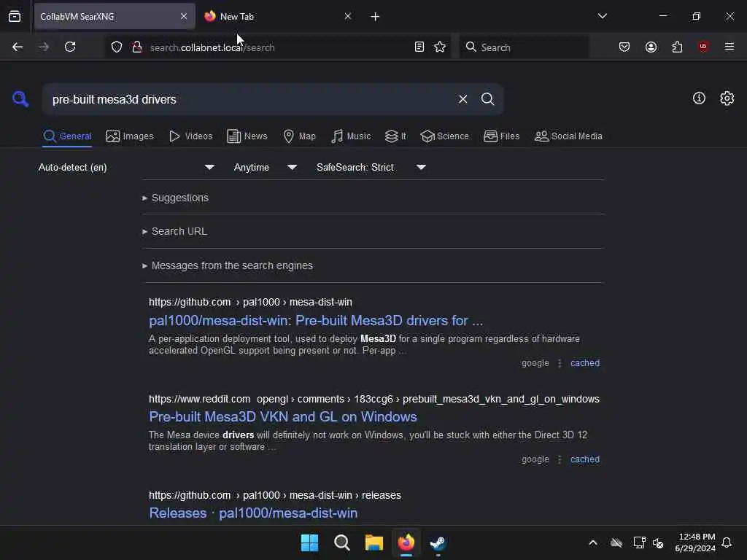Open the Pocket save icon
The image size is (747, 560).
pos(624,47)
